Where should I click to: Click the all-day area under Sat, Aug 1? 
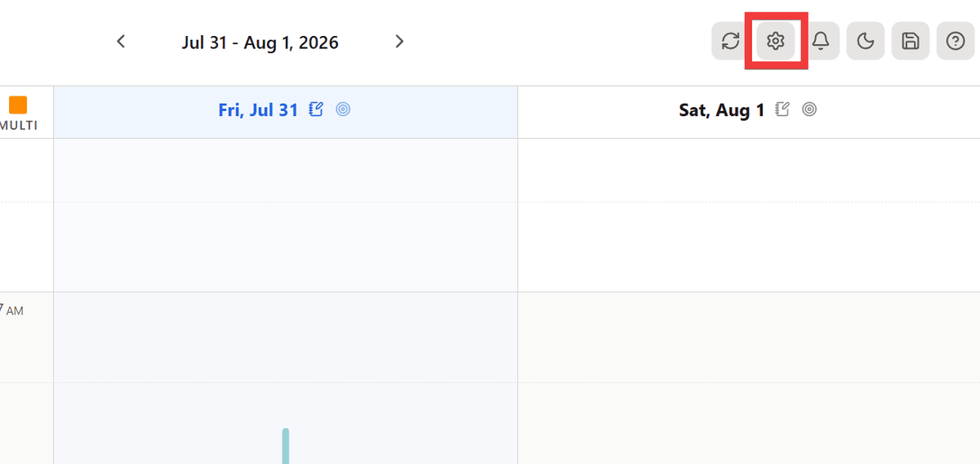[749, 215]
